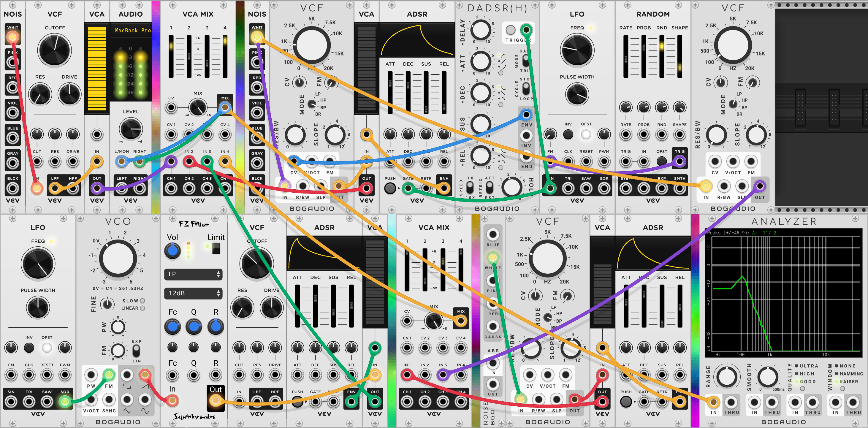
Task: Click the VCO FINE tuning knob
Action: [x=107, y=304]
